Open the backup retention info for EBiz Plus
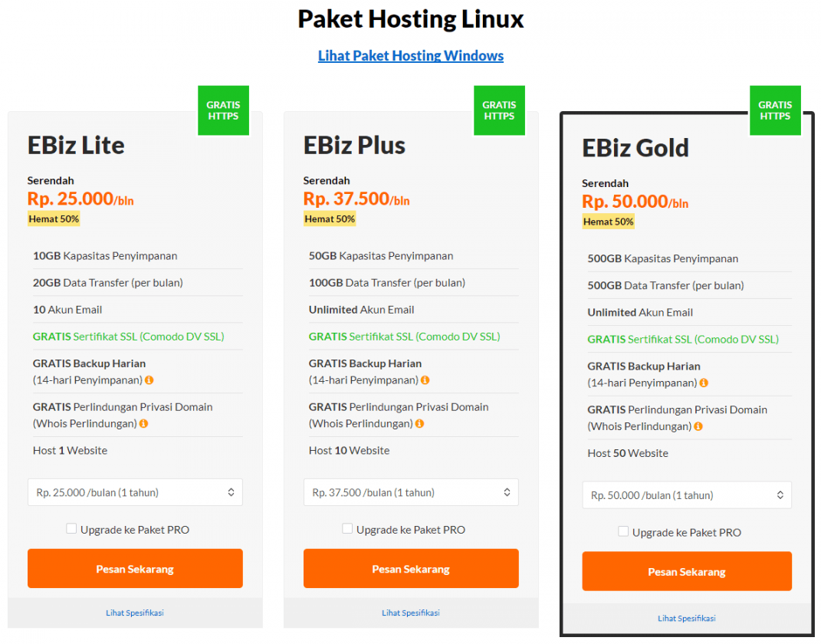 tap(426, 380)
